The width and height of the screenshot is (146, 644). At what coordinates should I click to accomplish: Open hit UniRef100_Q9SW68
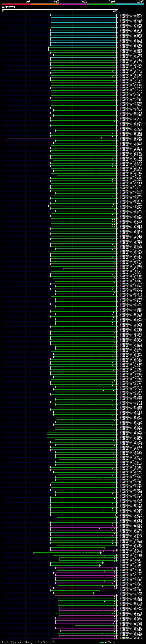coord(131,32)
